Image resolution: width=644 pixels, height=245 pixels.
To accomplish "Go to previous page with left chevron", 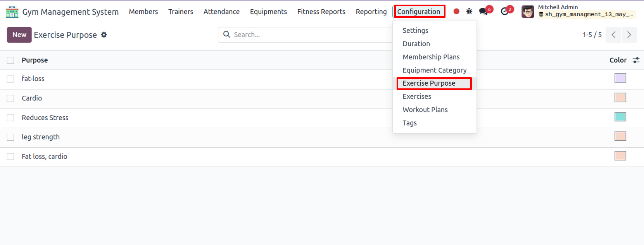I will point(613,35).
